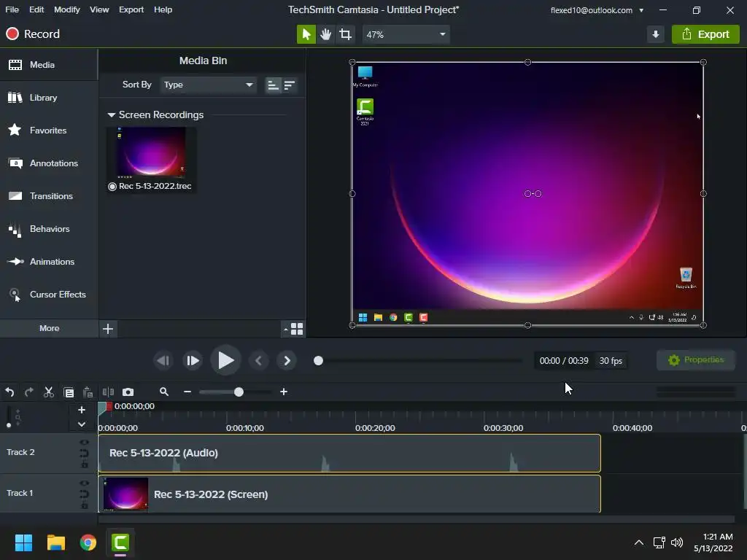Cut selected media with scissors icon
The width and height of the screenshot is (747, 560).
click(49, 392)
